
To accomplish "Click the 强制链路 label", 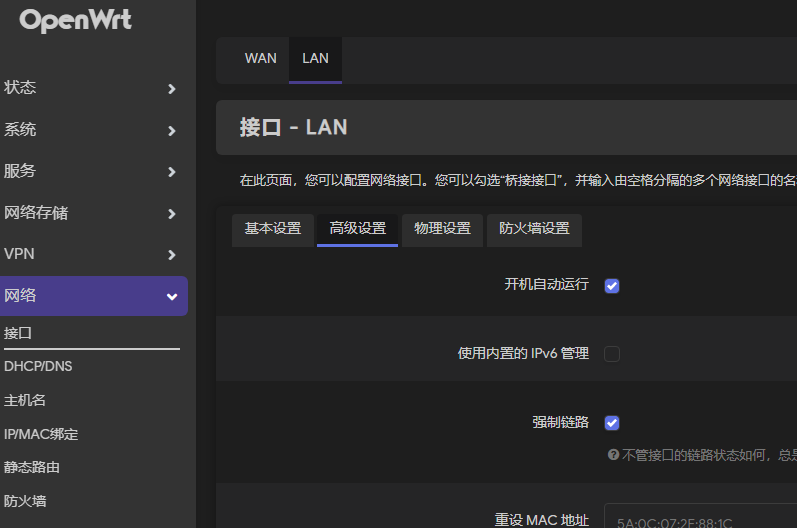I will pyautogui.click(x=561, y=422).
